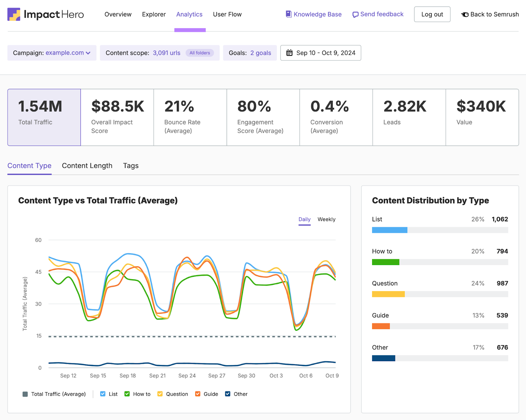
Task: Click the ImpactHero logo icon
Action: [14, 14]
